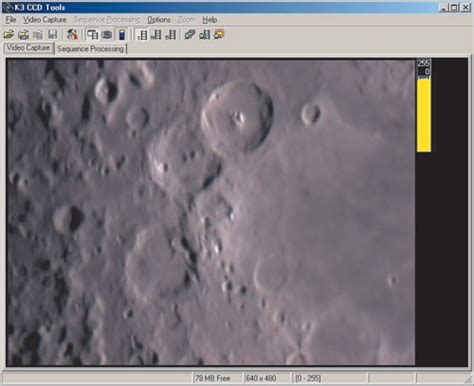The image size is (474, 386).
Task: Click the grayed-out floppy disk save icon
Action: pyautogui.click(x=53, y=35)
